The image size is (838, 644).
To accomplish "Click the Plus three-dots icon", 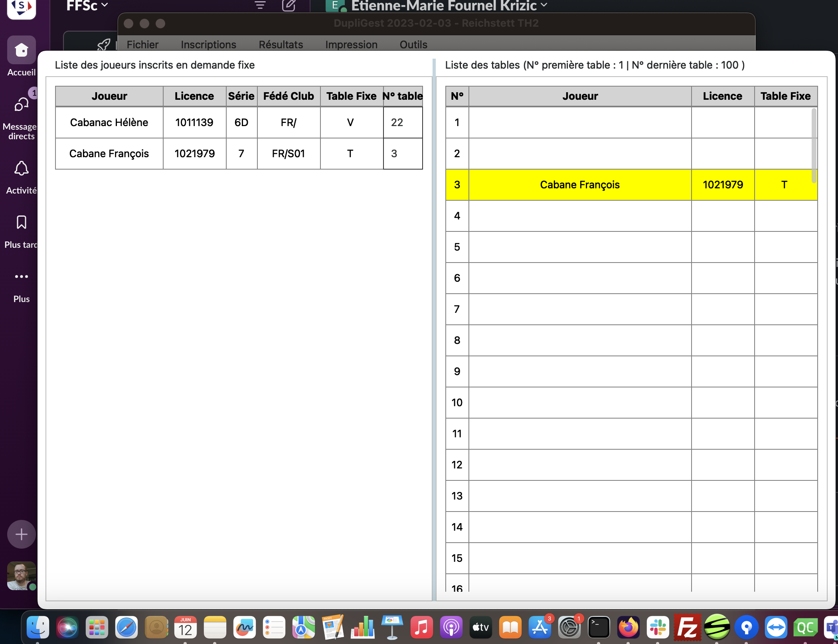I will [21, 277].
